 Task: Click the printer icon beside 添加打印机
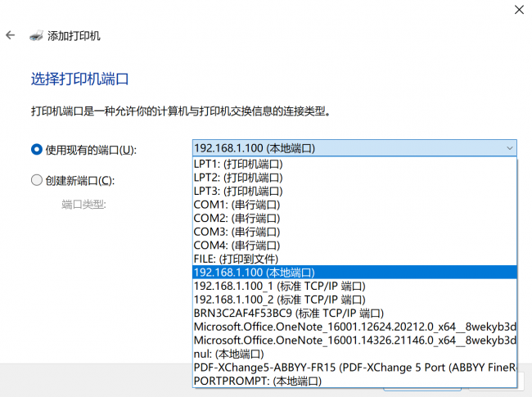(x=36, y=36)
